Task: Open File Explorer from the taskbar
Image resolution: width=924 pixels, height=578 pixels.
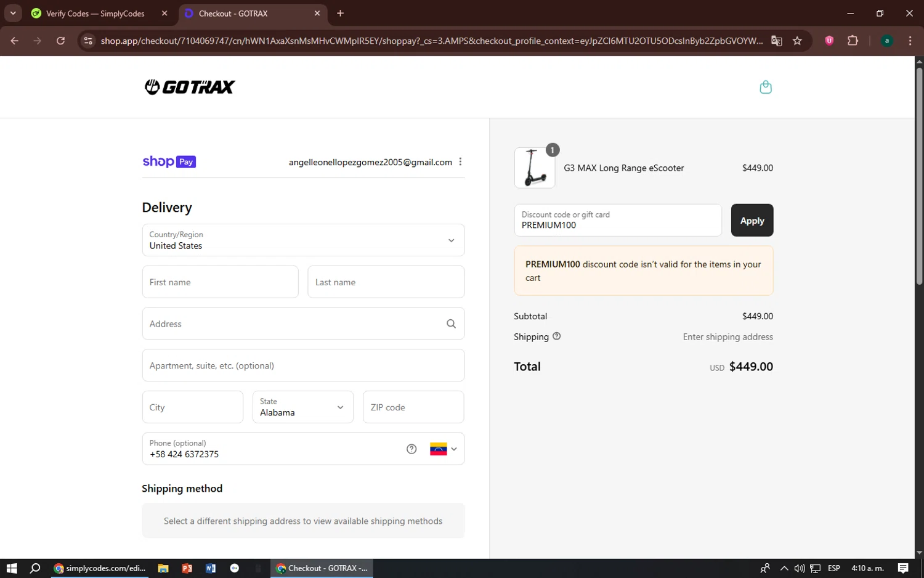Action: click(163, 568)
